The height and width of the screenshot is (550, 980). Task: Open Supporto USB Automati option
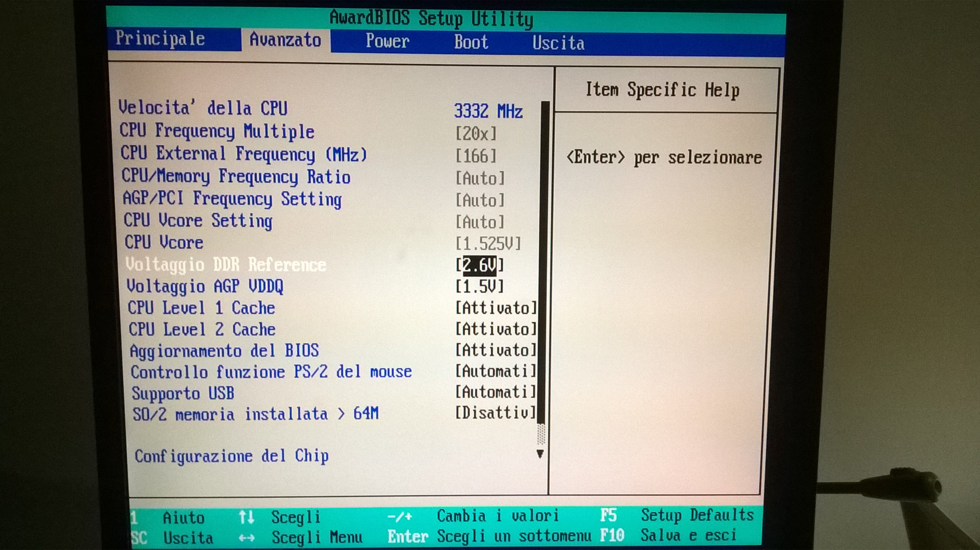[496, 392]
